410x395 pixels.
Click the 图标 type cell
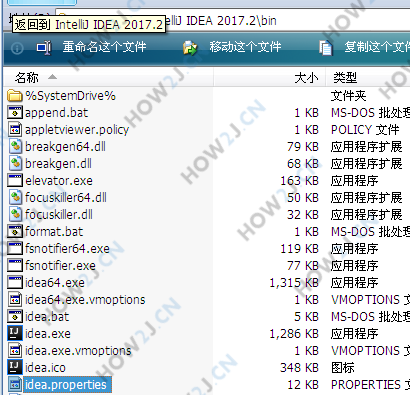pyautogui.click(x=343, y=368)
